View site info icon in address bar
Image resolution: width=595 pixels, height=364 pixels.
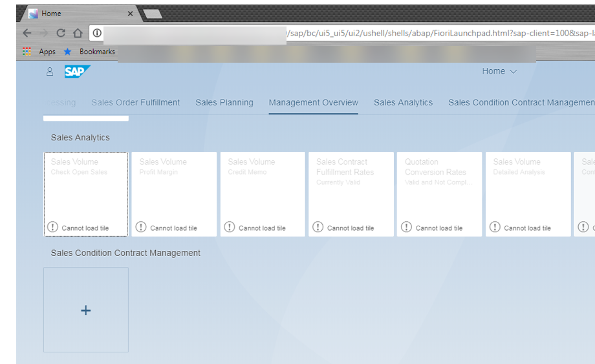97,33
